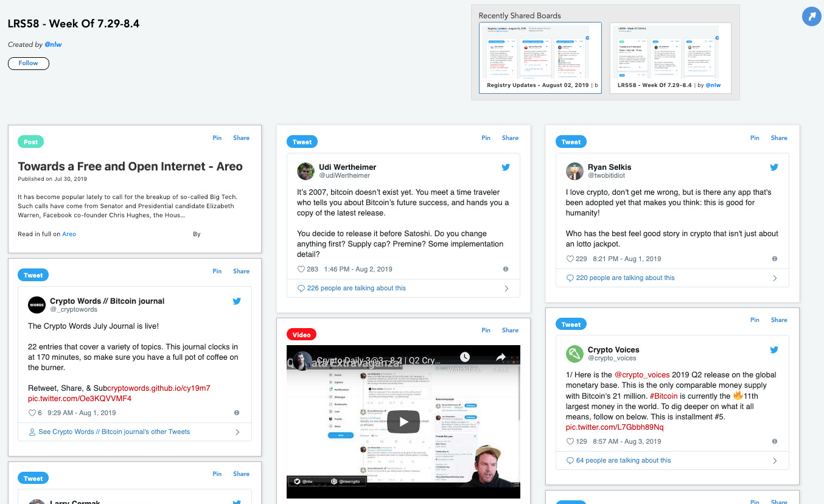824x504 pixels.
Task: Click info icon on Ryan Selkis tweet
Action: (x=775, y=259)
